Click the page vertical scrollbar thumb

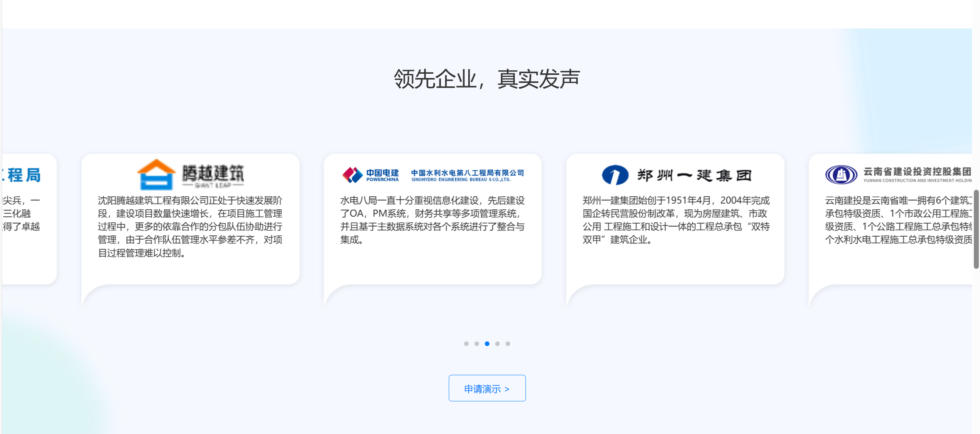click(x=976, y=229)
